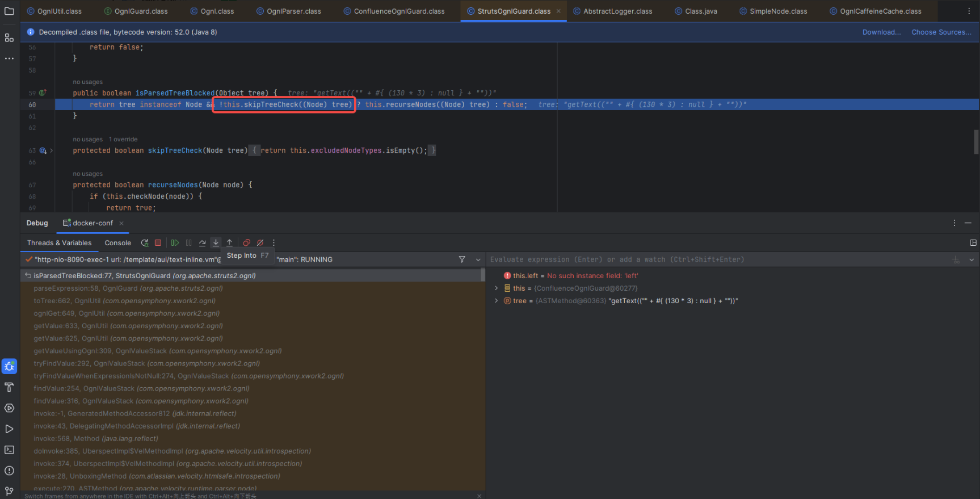Open more debugger toolbar actions

(274, 243)
